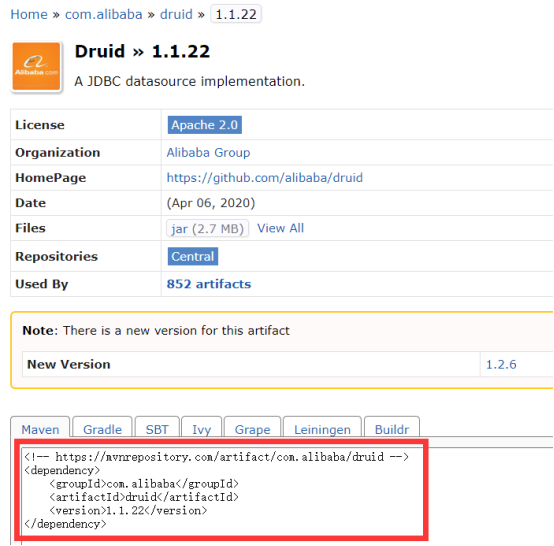Open the GitHub alibaba/druid homepage link
Screen dimensions: 554x546
[265, 177]
